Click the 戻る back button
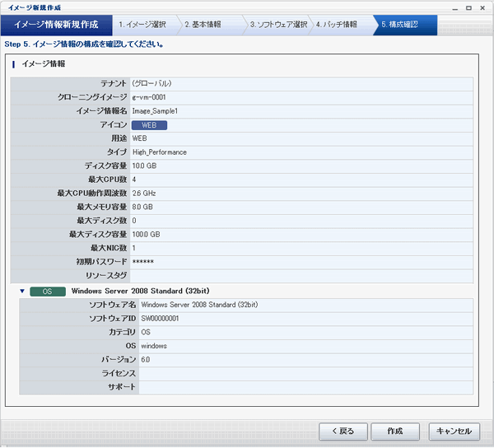The image size is (494, 448). (343, 432)
